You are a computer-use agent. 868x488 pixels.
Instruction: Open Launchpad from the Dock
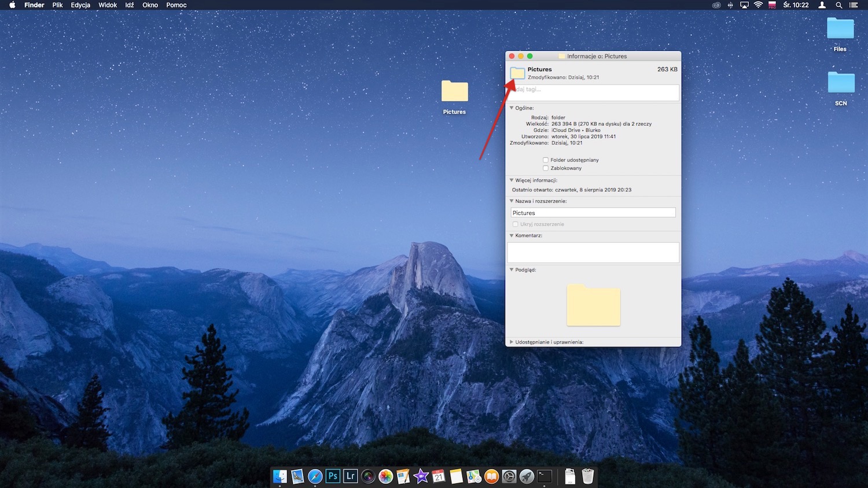(x=527, y=476)
